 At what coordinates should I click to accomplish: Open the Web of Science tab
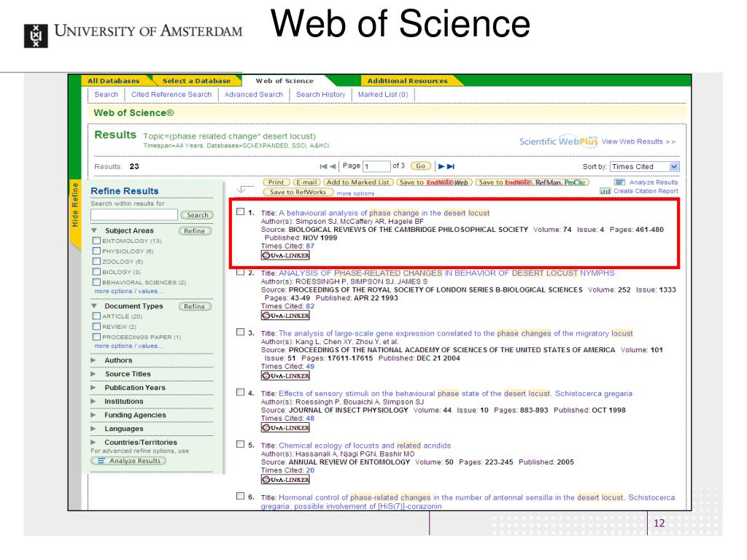click(285, 81)
